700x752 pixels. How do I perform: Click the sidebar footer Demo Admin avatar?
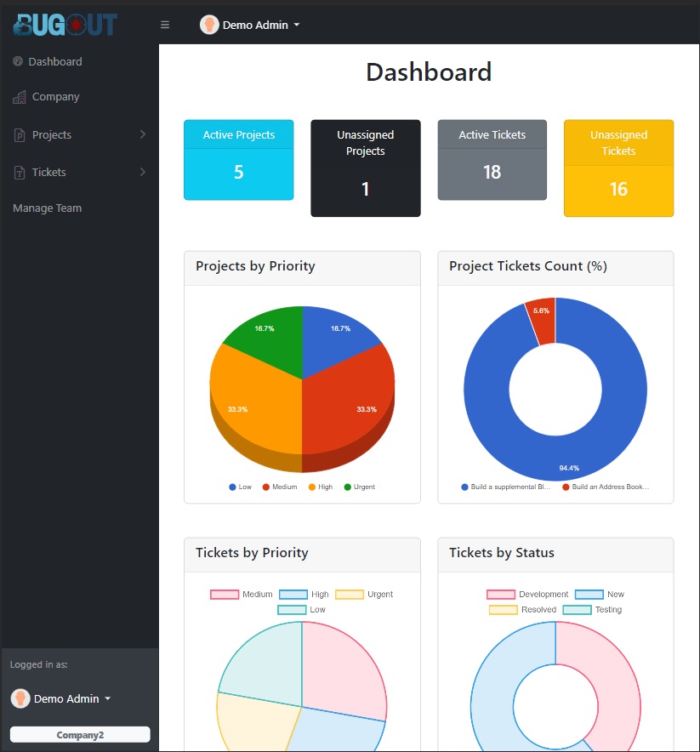click(x=20, y=698)
